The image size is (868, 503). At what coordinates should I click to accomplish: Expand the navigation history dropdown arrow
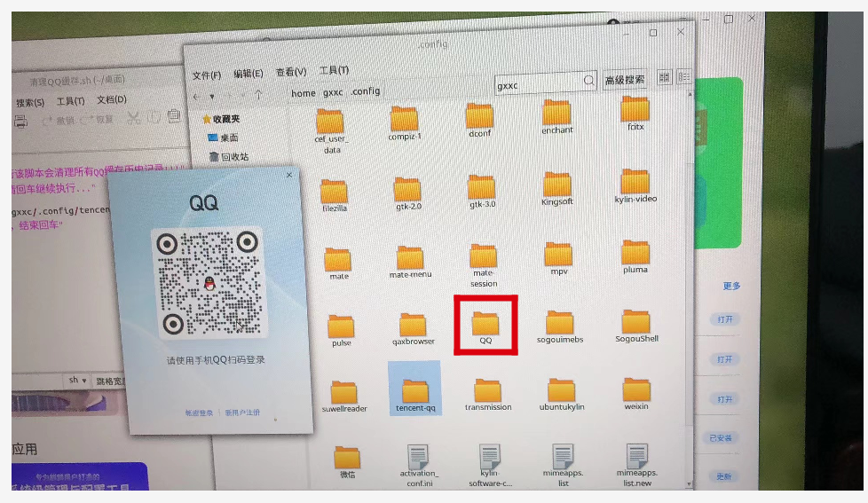211,96
